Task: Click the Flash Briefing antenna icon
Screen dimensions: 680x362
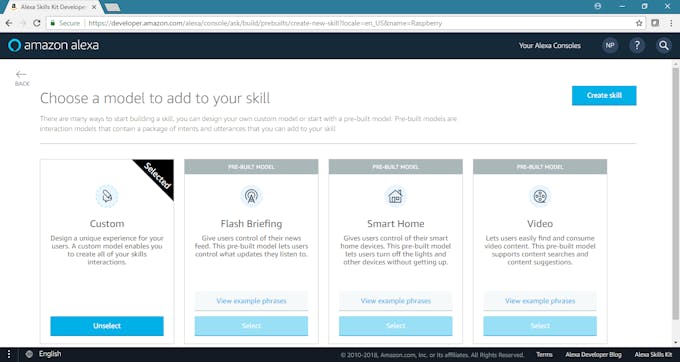Action: (x=251, y=196)
